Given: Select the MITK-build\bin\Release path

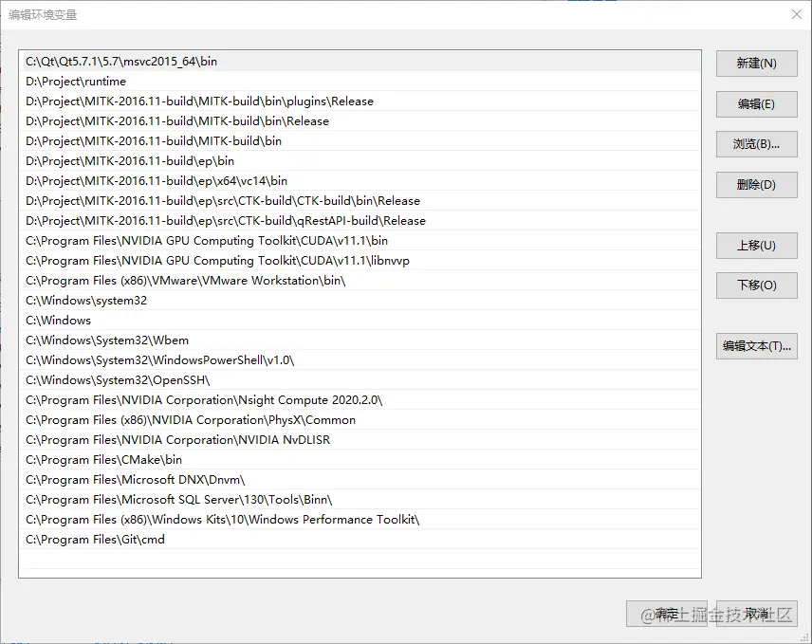Looking at the screenshot, I should [361, 121].
